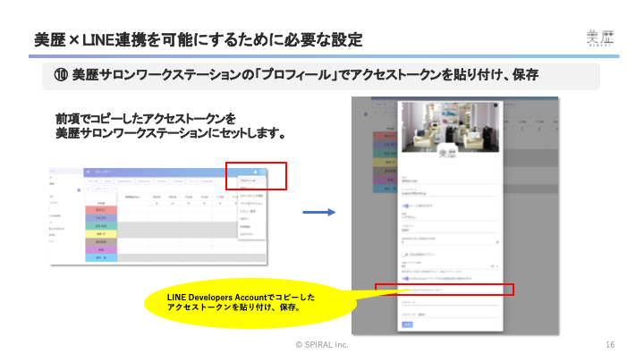The width and height of the screenshot is (644, 362).
Task: Click the previous date arrow in calendar
Action: (89, 189)
